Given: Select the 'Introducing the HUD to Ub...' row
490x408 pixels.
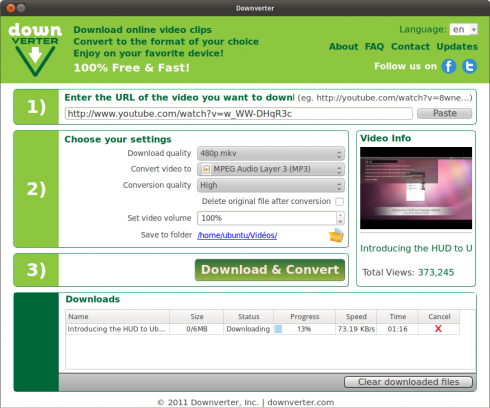Looking at the screenshot, I should [x=262, y=329].
